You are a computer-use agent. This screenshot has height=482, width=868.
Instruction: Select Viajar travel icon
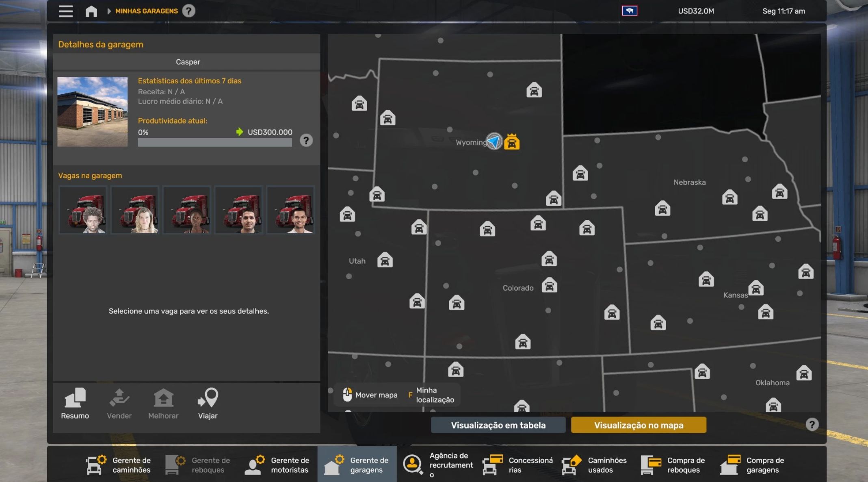[x=208, y=404]
